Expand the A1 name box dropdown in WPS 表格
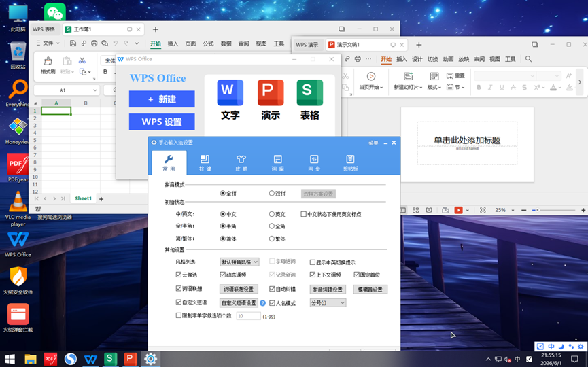588x367 pixels. (x=95, y=90)
